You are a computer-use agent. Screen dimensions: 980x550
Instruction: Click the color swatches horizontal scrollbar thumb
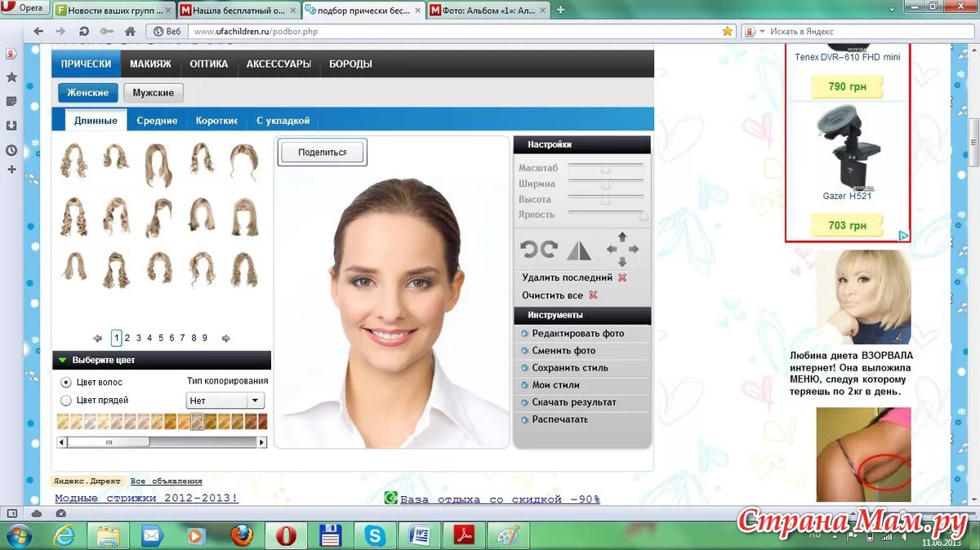click(x=109, y=442)
